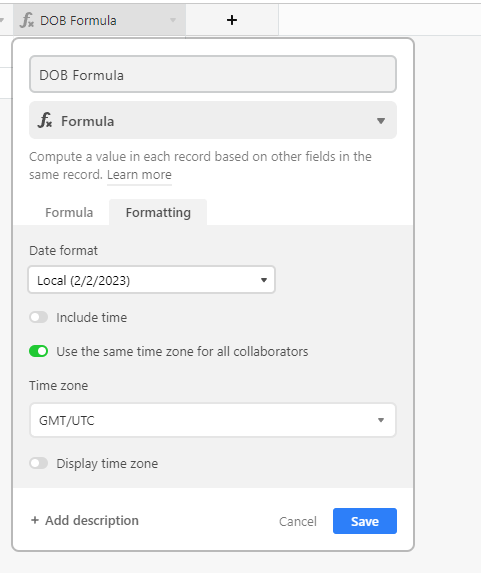
Task: Switch to the Formula tab
Action: click(69, 212)
